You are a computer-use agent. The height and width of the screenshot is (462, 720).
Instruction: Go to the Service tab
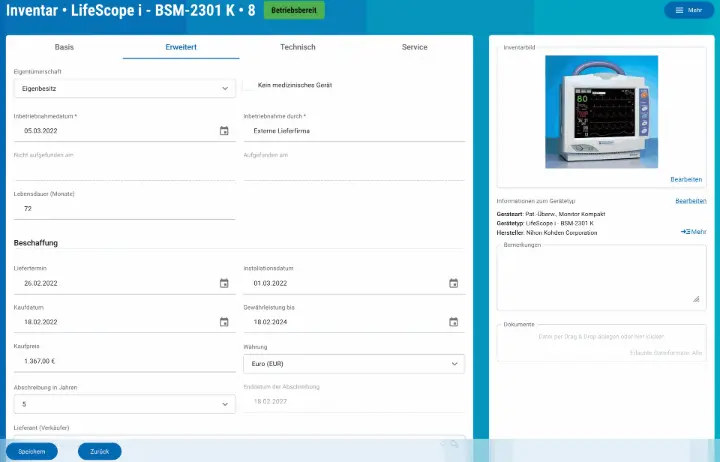[x=414, y=47]
